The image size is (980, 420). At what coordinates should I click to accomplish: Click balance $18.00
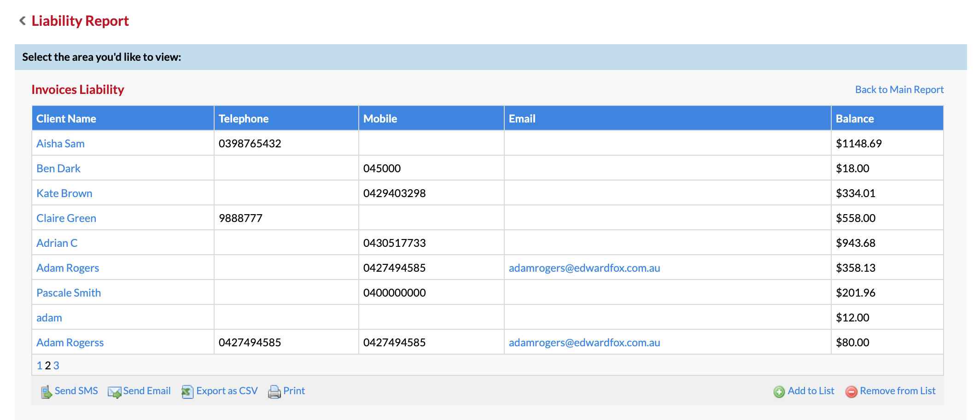coord(852,169)
